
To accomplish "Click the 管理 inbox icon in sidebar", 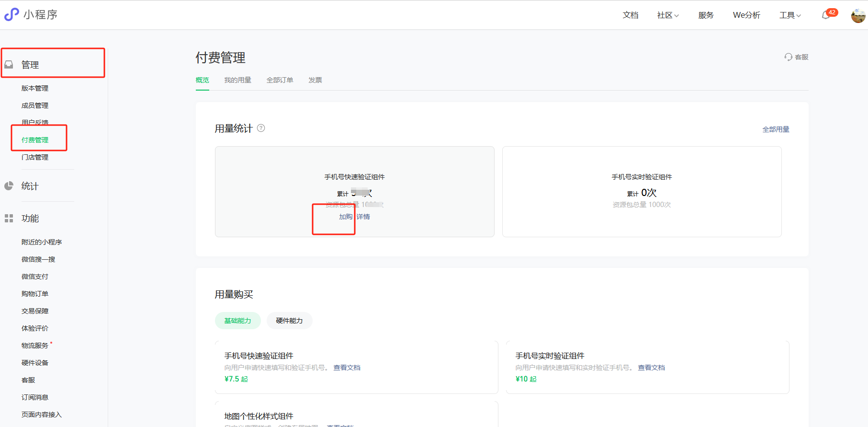I will click(9, 64).
